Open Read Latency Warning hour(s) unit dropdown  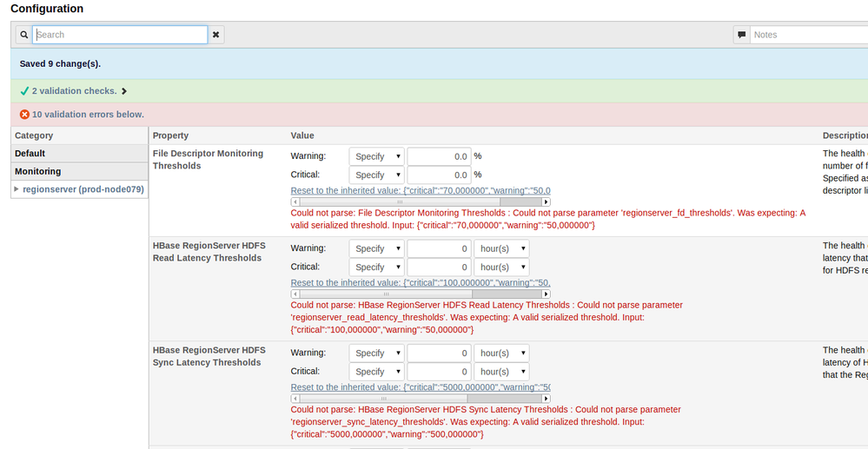click(x=501, y=248)
